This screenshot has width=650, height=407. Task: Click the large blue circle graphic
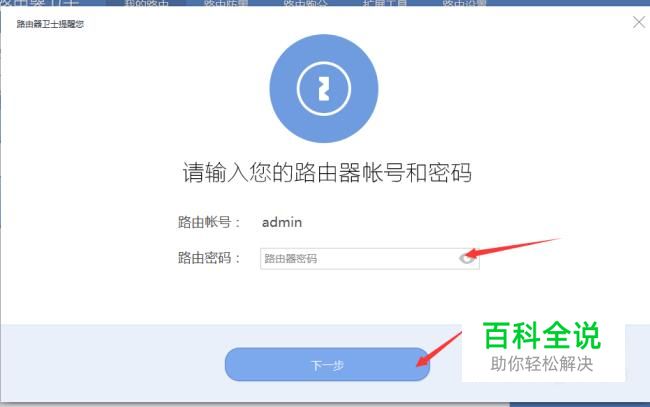tap(324, 89)
